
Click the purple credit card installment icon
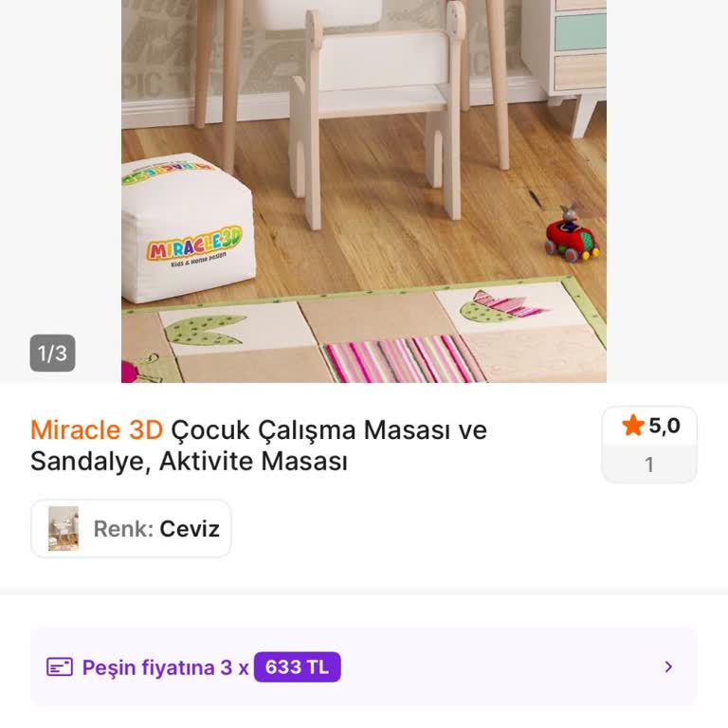(x=60, y=667)
